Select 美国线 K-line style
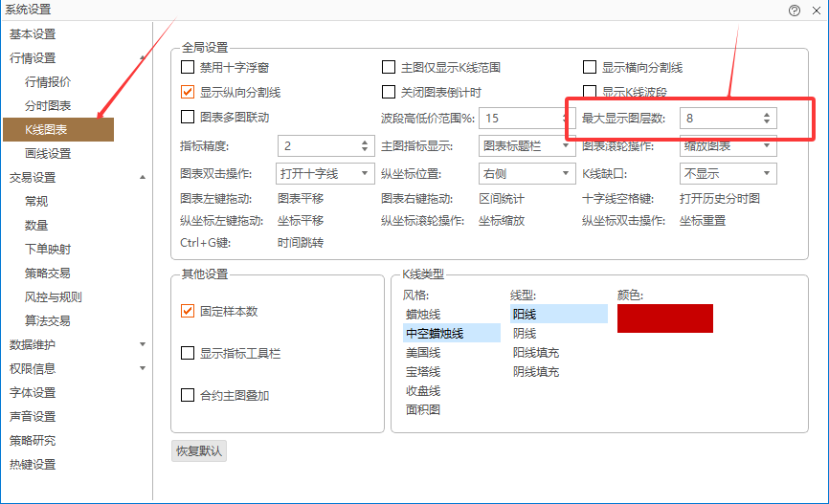 tap(423, 353)
